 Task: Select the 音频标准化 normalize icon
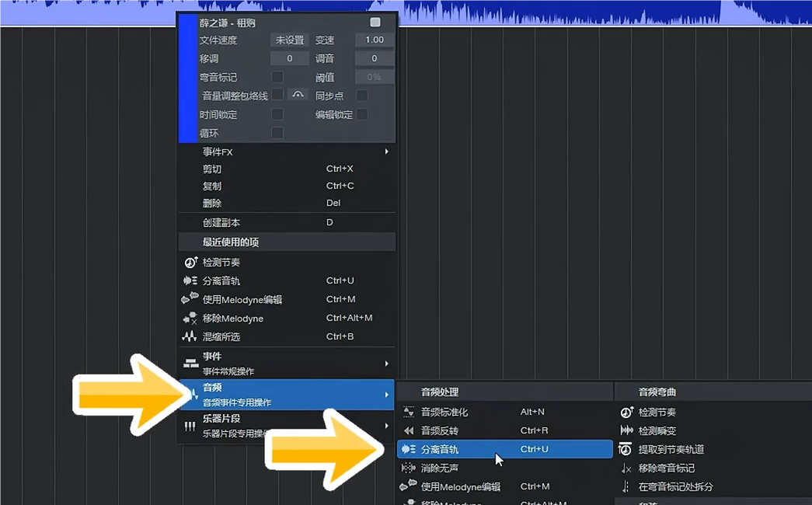409,412
